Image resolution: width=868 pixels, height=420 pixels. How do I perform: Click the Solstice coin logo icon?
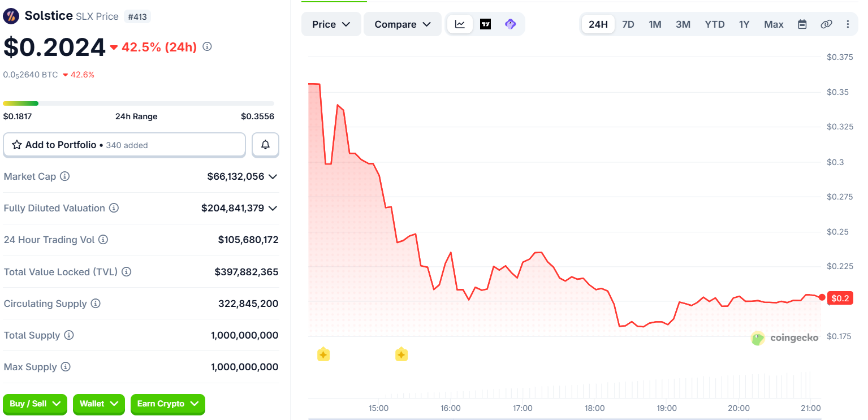point(11,16)
